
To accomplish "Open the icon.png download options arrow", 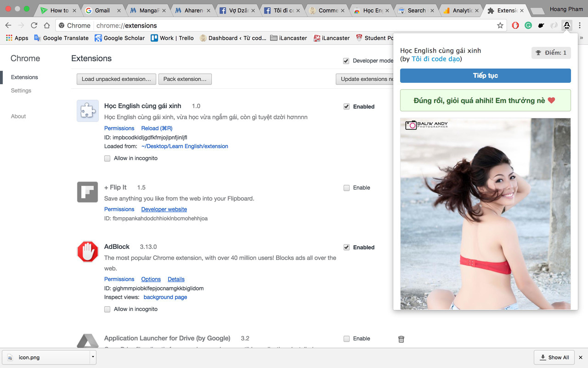I will click(x=93, y=357).
